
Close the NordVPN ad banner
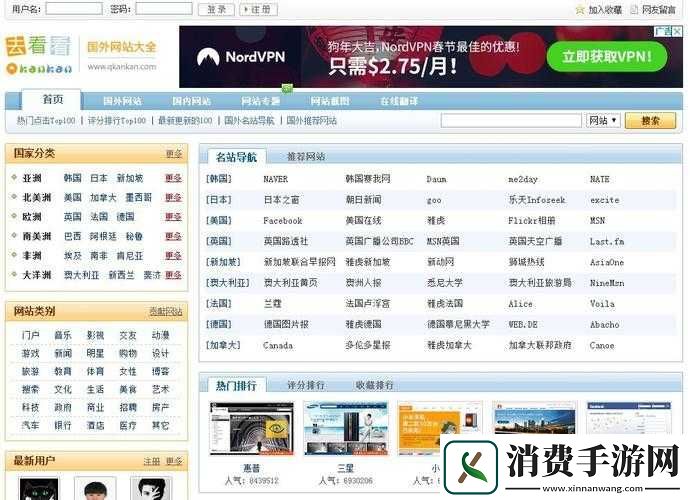pos(678,31)
